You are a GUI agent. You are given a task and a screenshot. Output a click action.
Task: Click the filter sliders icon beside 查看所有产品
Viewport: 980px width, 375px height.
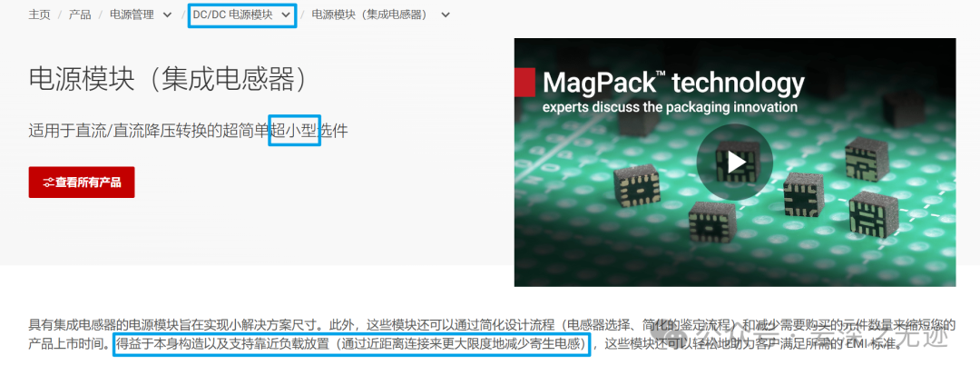click(49, 183)
